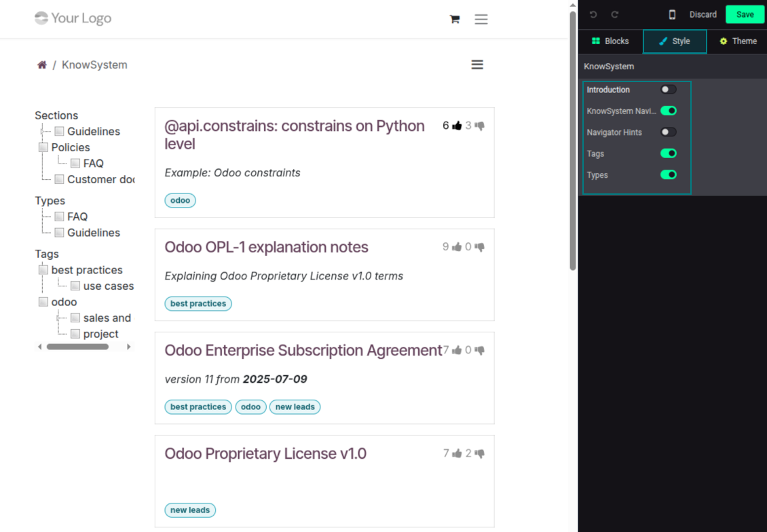The image size is (767, 532).
Task: Click the undo icon in editor
Action: pyautogui.click(x=593, y=15)
